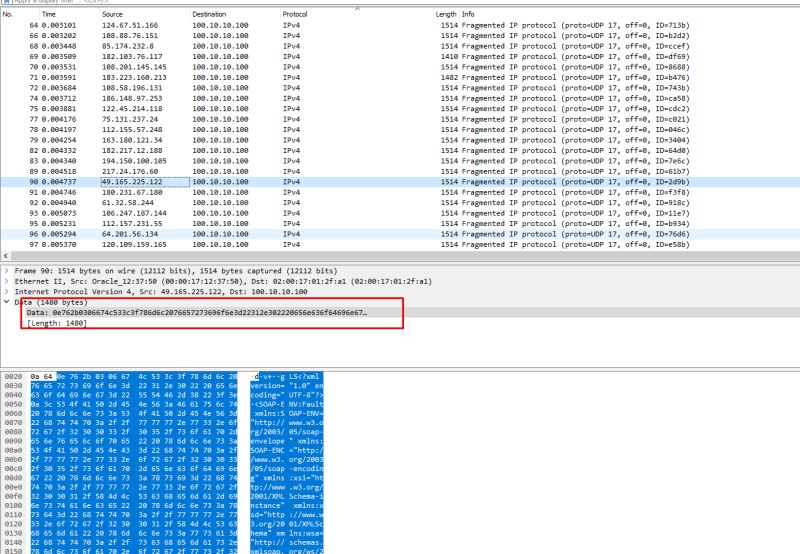Select packet 75 from 122.45.214.118
Viewport: 800px width, 554px height.
[400, 109]
